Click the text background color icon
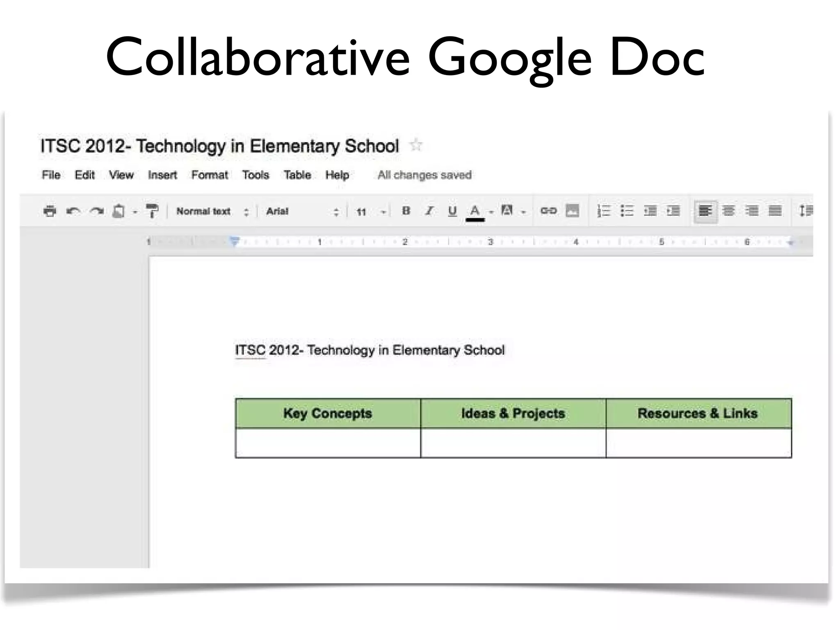This screenshot has height=630, width=840. (x=507, y=210)
